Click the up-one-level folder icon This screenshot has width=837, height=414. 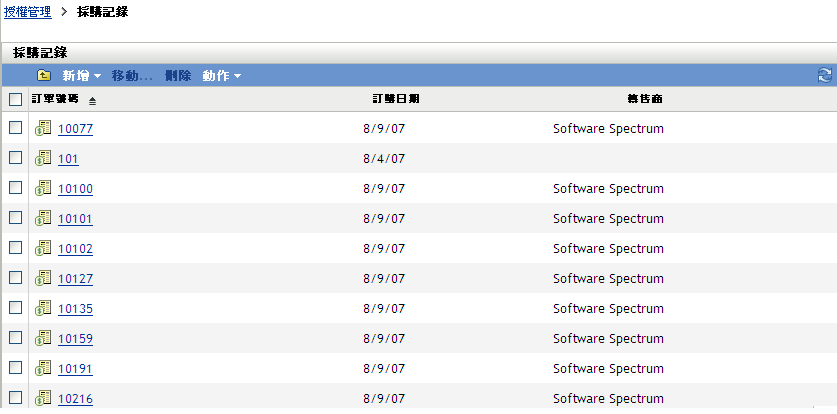tap(44, 76)
